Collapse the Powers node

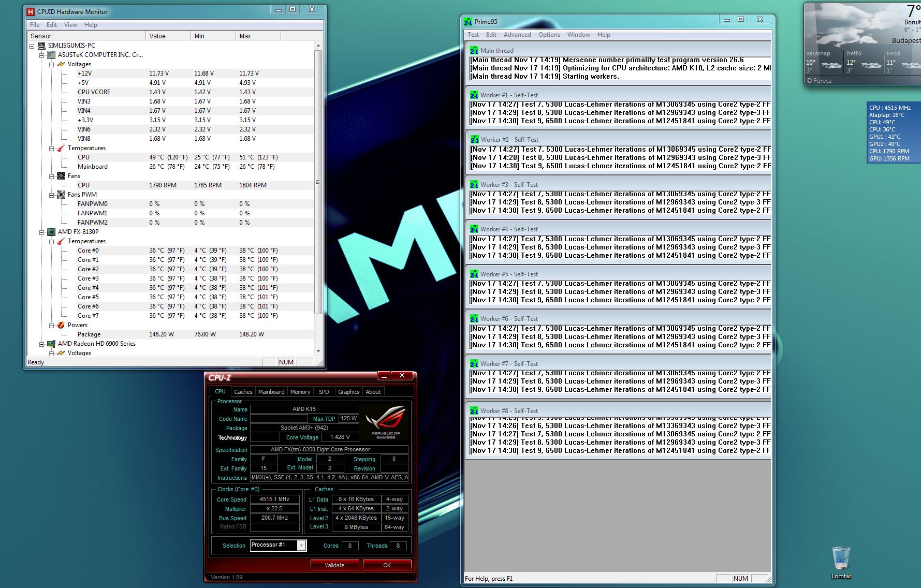click(x=51, y=325)
